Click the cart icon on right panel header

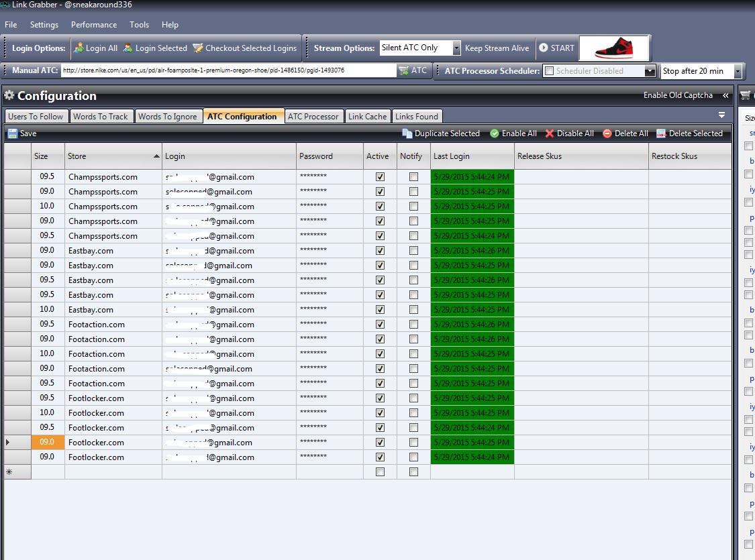pos(746,95)
